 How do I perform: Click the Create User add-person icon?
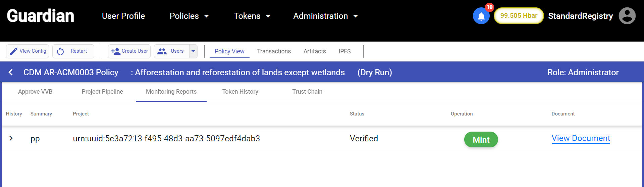tap(116, 51)
